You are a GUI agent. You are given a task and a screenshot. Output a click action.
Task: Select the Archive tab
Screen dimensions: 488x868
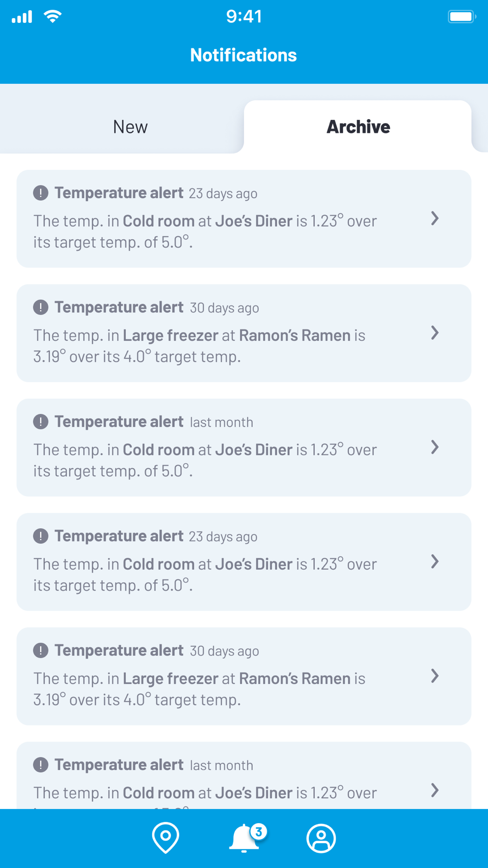coord(358,127)
